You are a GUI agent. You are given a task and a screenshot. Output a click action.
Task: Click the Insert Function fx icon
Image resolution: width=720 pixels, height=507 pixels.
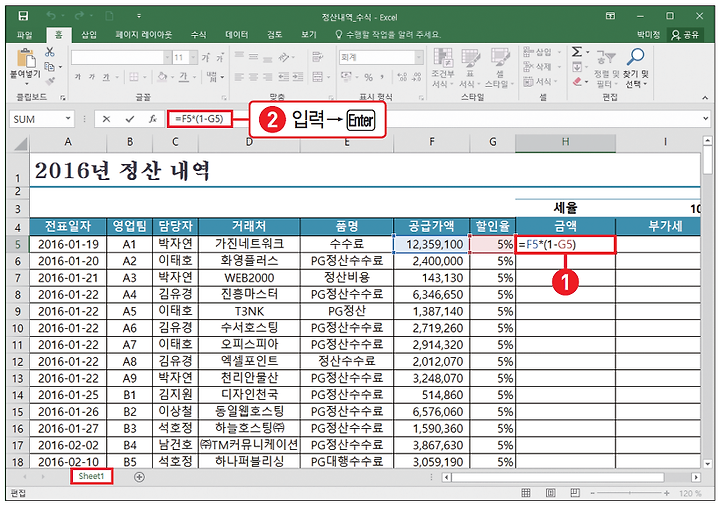point(153,119)
